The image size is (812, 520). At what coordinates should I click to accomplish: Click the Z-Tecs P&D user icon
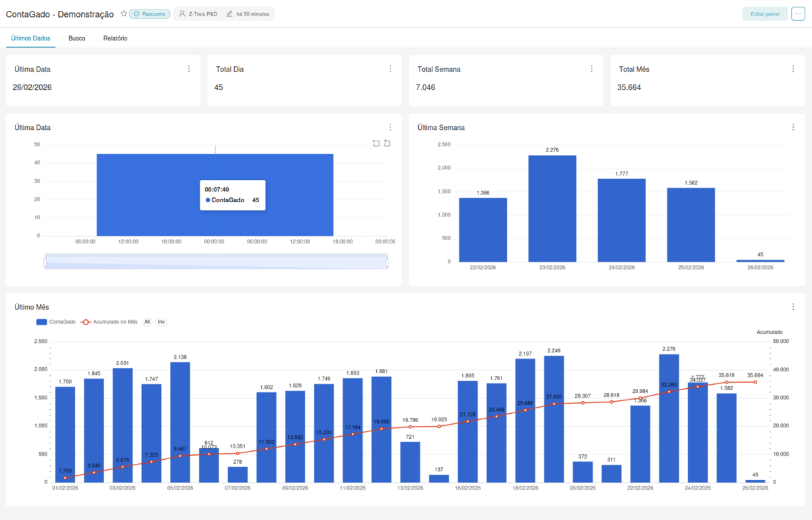click(x=181, y=13)
